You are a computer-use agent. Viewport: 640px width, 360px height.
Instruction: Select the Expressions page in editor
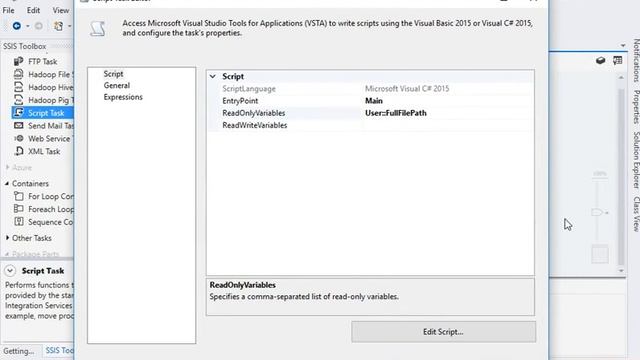[123, 97]
